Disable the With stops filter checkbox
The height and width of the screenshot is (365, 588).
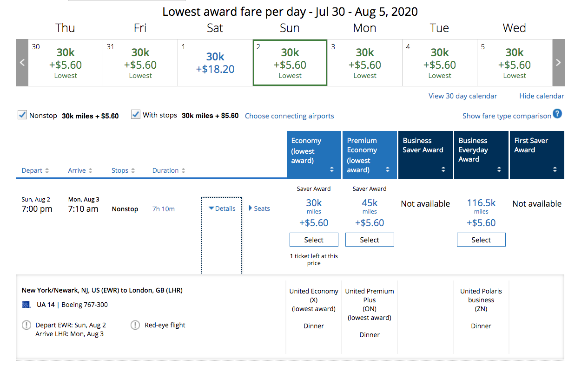click(x=135, y=114)
